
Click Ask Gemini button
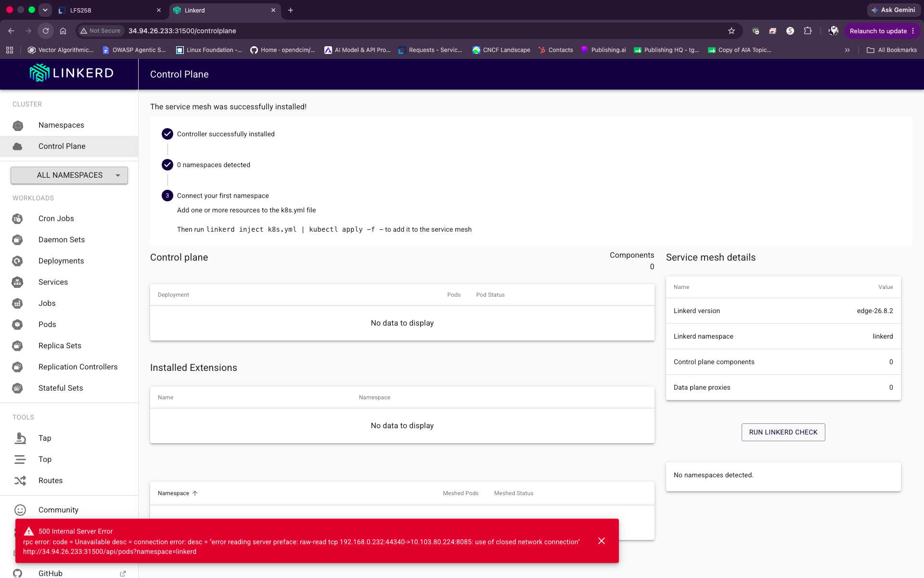(x=893, y=10)
